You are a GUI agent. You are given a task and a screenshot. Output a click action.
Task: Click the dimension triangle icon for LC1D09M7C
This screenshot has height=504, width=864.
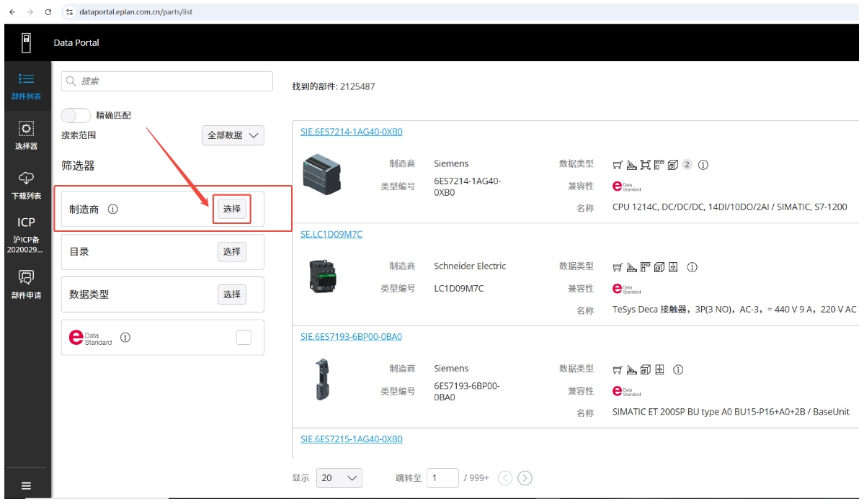631,267
